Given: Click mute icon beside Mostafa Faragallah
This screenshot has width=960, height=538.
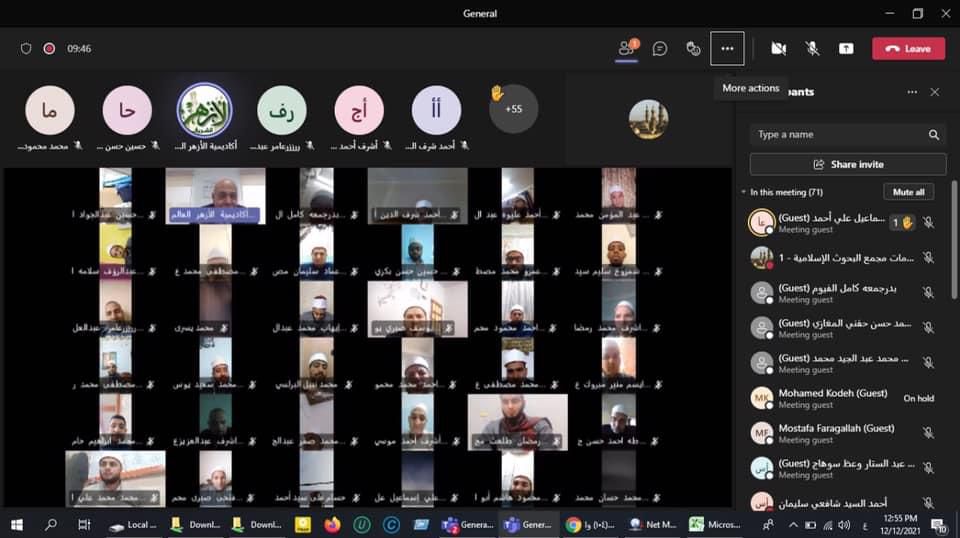Looking at the screenshot, I should click(x=928, y=433).
